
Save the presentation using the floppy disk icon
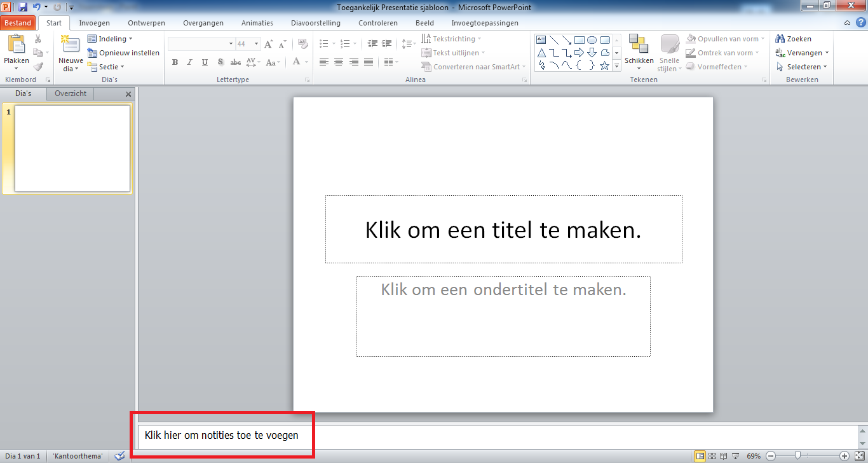coord(23,7)
